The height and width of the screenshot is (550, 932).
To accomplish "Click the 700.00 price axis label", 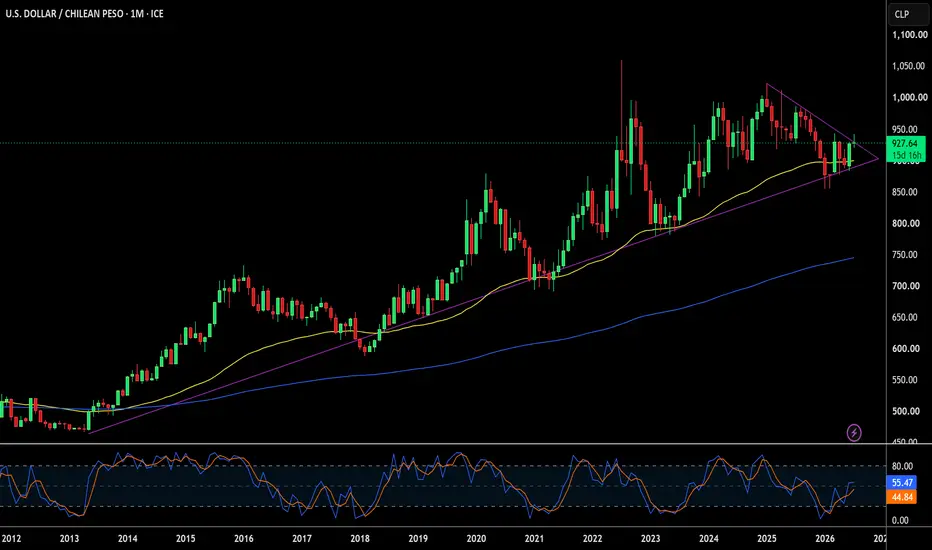I will click(906, 286).
